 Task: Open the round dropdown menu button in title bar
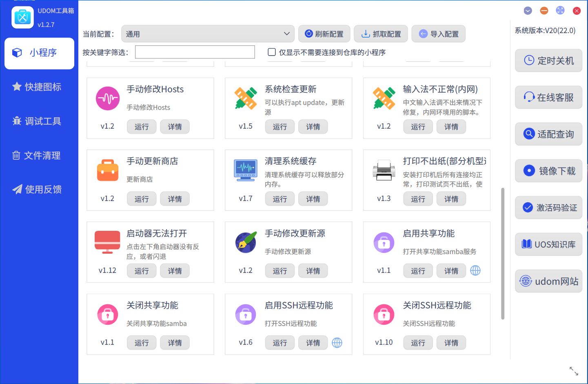[528, 11]
